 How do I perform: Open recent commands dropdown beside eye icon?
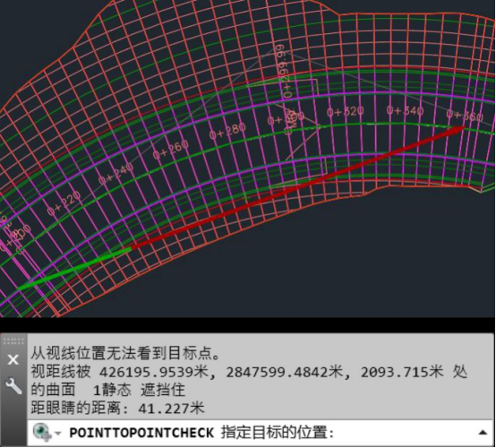[x=57, y=433]
